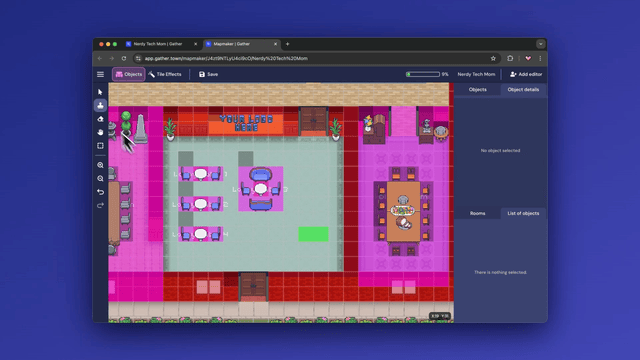Redo the last action
This screenshot has height=360, width=640.
click(100, 205)
